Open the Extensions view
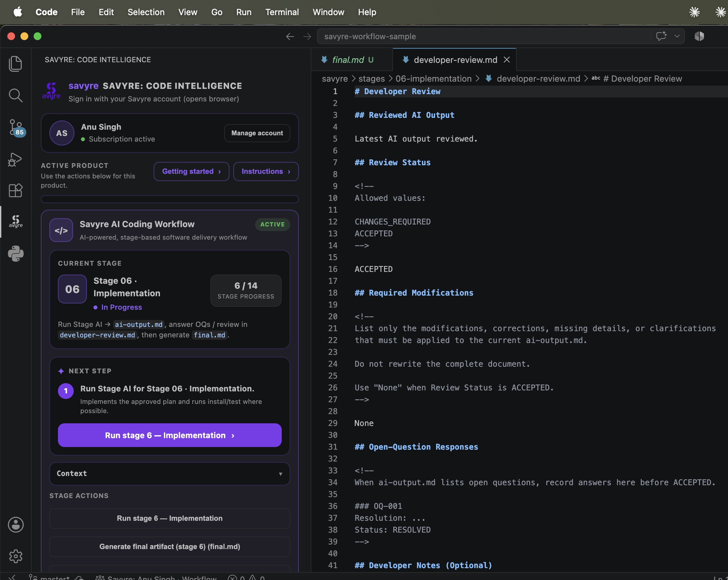This screenshot has height=580, width=728. pyautogui.click(x=15, y=191)
